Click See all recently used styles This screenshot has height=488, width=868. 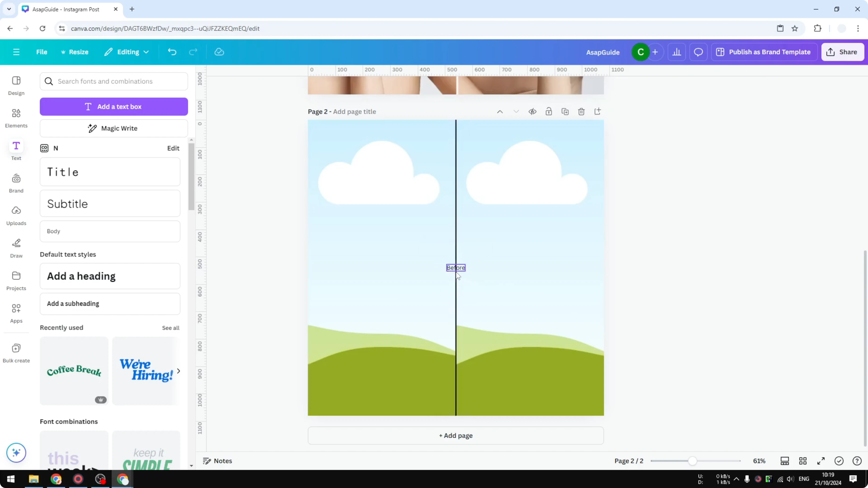coord(171,328)
